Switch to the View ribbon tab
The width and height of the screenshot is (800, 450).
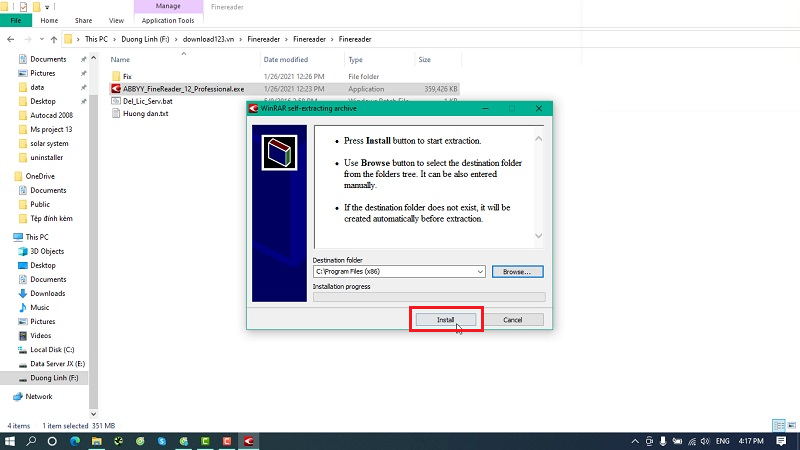click(116, 19)
